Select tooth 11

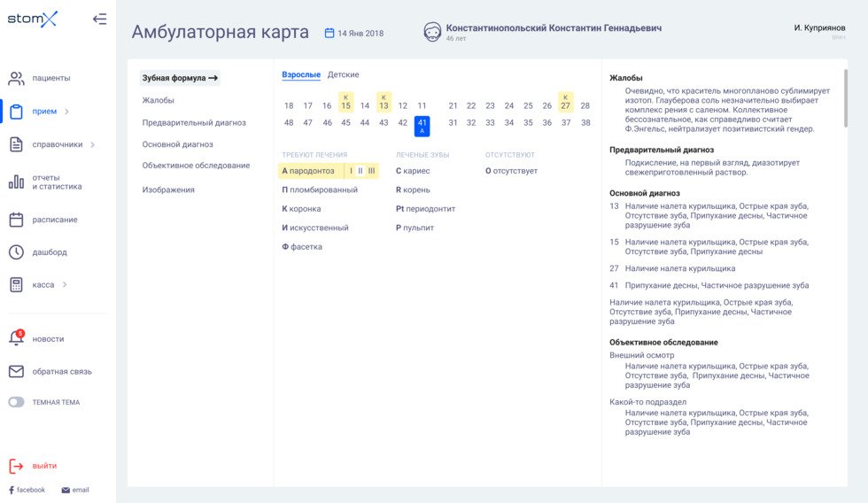pyautogui.click(x=422, y=105)
